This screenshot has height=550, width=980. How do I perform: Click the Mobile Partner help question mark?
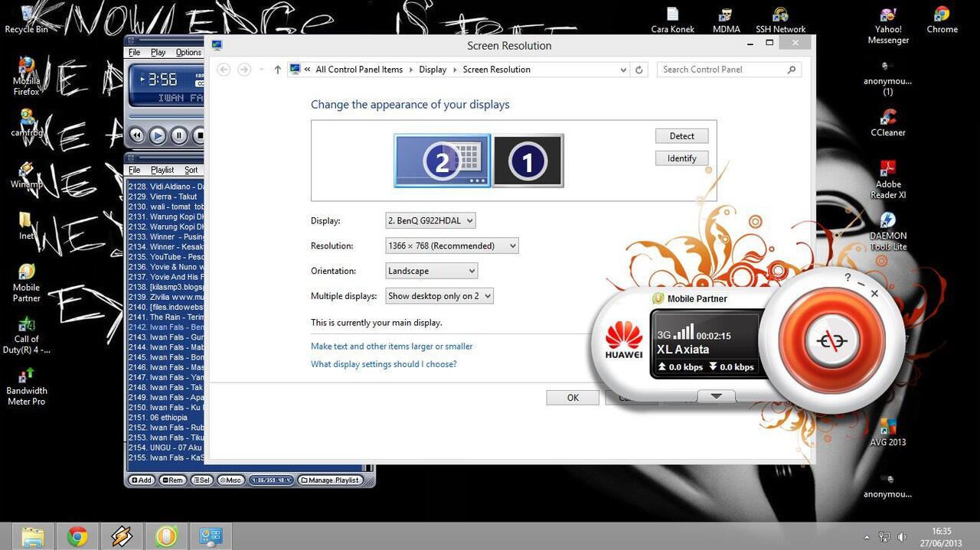(848, 278)
